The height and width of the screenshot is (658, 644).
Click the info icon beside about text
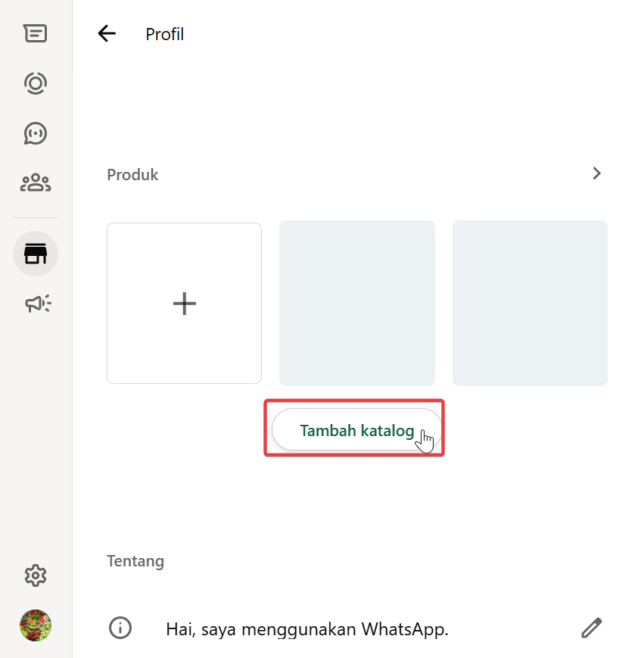pos(120,628)
